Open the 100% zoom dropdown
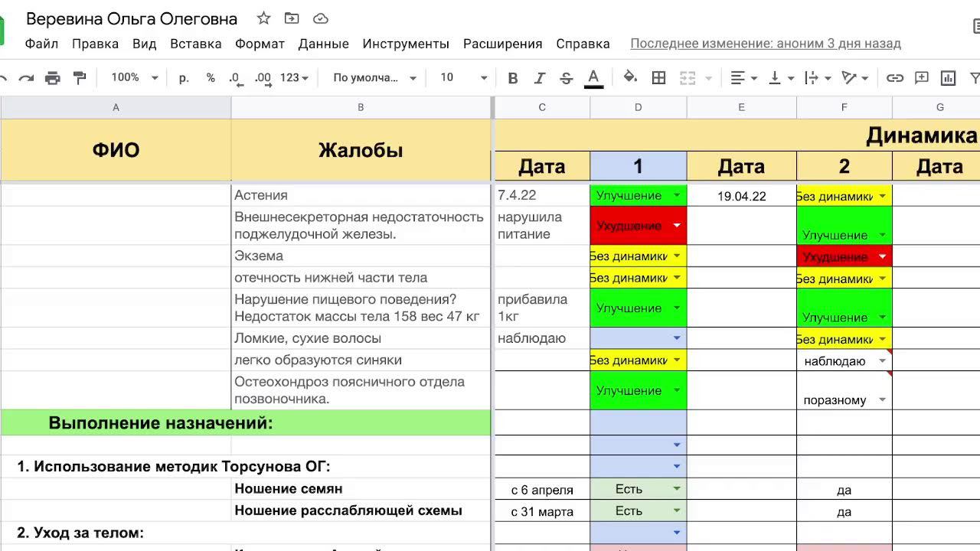The width and height of the screenshot is (980, 551). (x=135, y=77)
